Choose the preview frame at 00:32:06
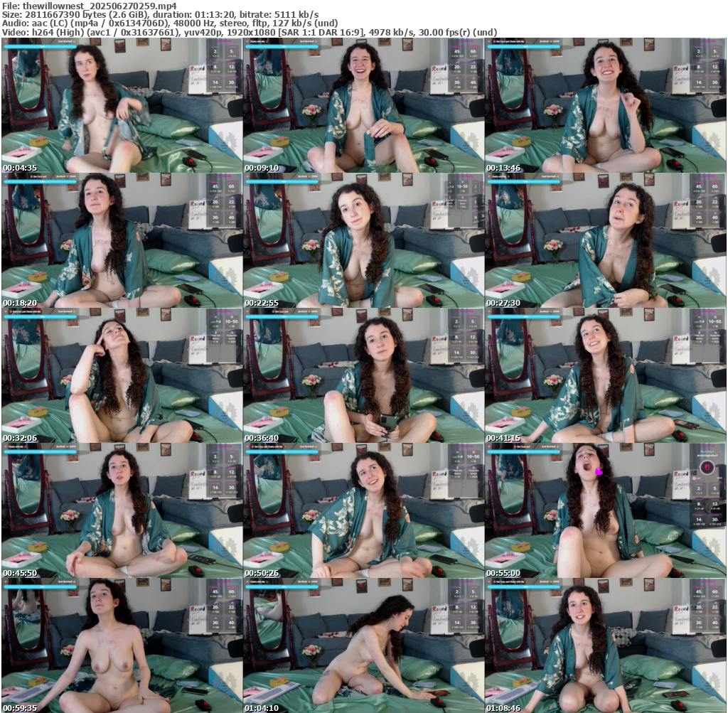This screenshot has width=728, height=713. (x=122, y=375)
